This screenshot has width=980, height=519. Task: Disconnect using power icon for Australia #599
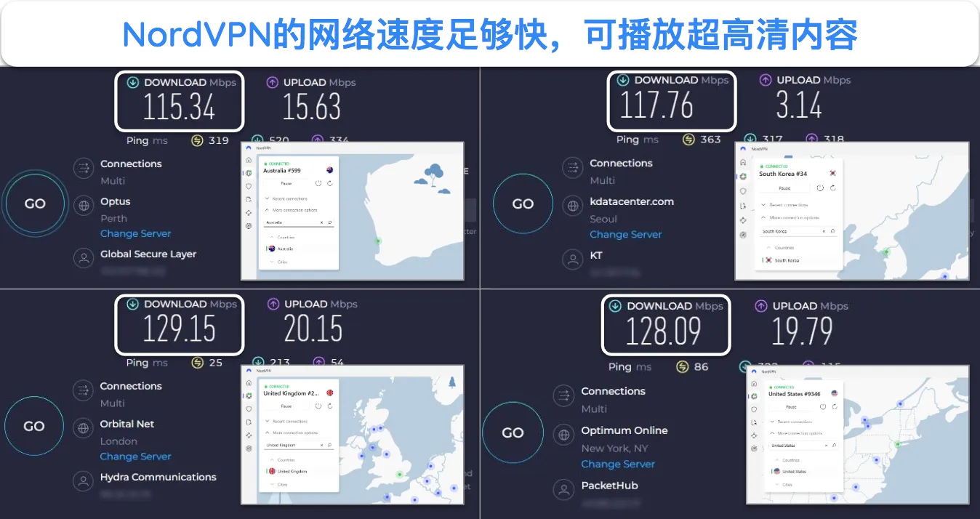point(318,183)
